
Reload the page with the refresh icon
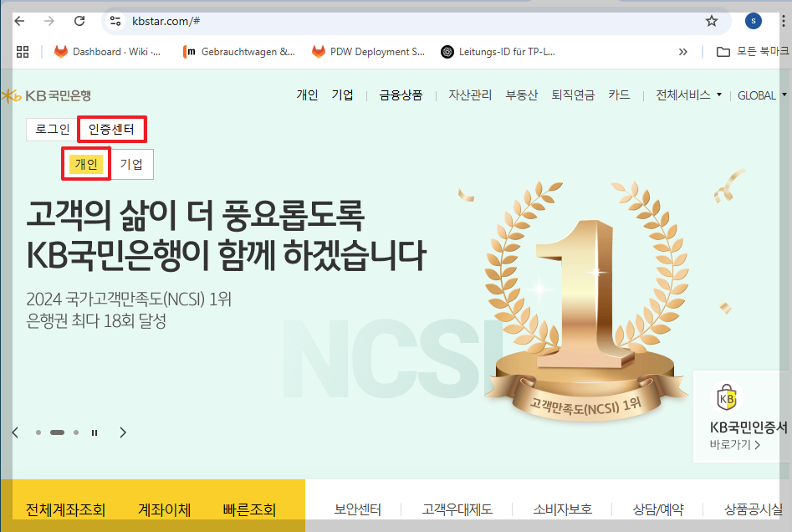[79, 21]
